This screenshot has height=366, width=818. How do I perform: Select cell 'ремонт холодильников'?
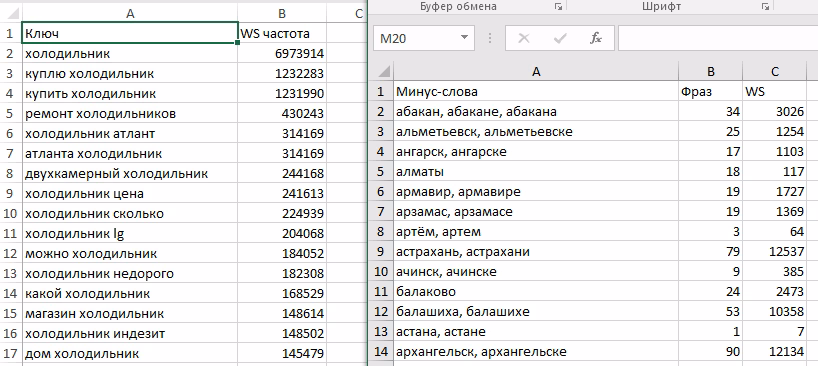pos(130,113)
